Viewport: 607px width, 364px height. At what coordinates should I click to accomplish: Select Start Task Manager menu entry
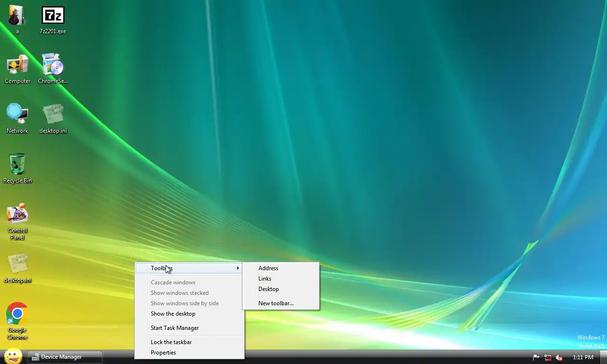189,328
